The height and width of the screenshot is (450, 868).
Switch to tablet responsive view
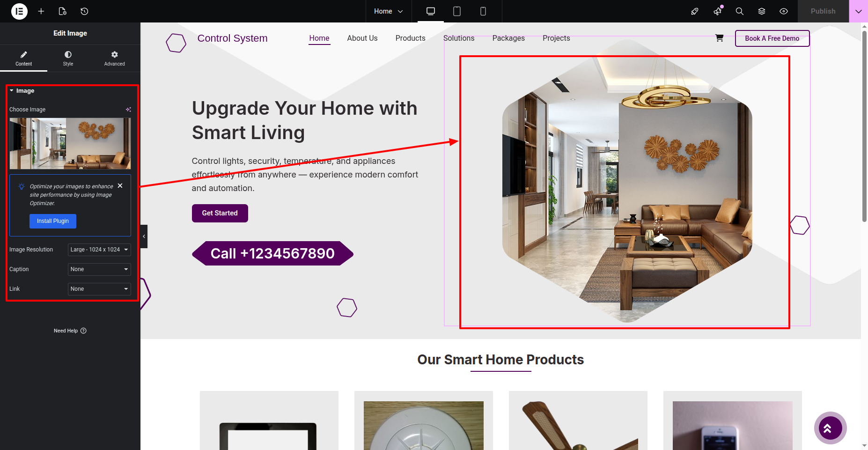click(457, 11)
